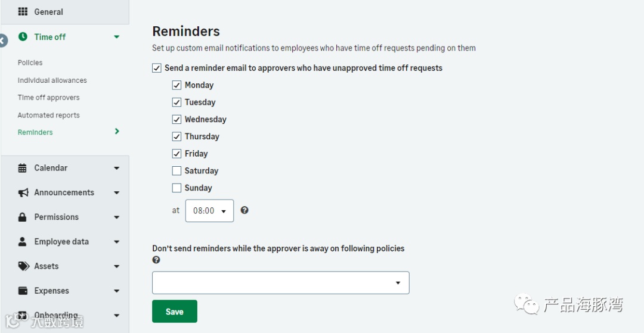Open the Time off approvers link
644x333 pixels.
point(48,98)
